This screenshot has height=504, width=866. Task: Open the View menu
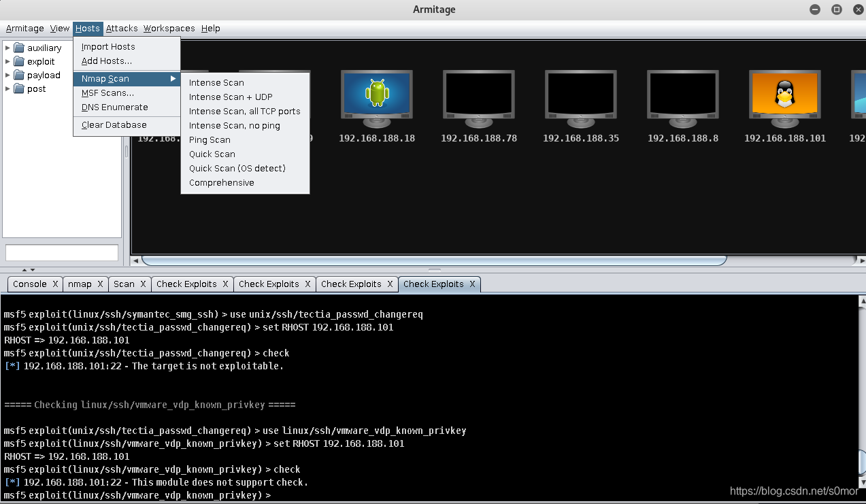point(60,29)
